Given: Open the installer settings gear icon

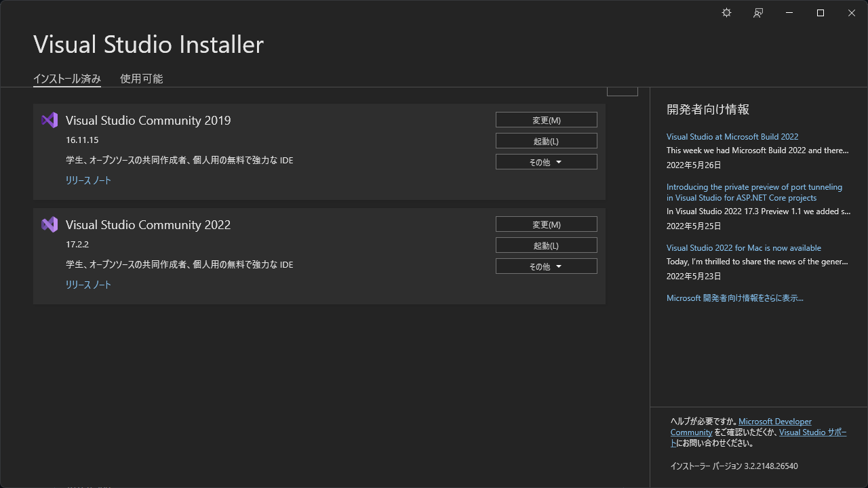Looking at the screenshot, I should pyautogui.click(x=726, y=13).
